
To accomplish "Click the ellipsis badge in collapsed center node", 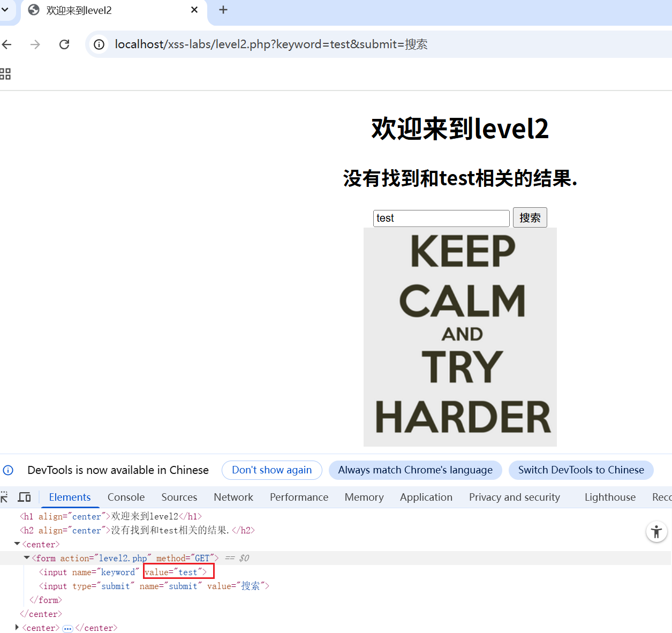I will point(67,628).
